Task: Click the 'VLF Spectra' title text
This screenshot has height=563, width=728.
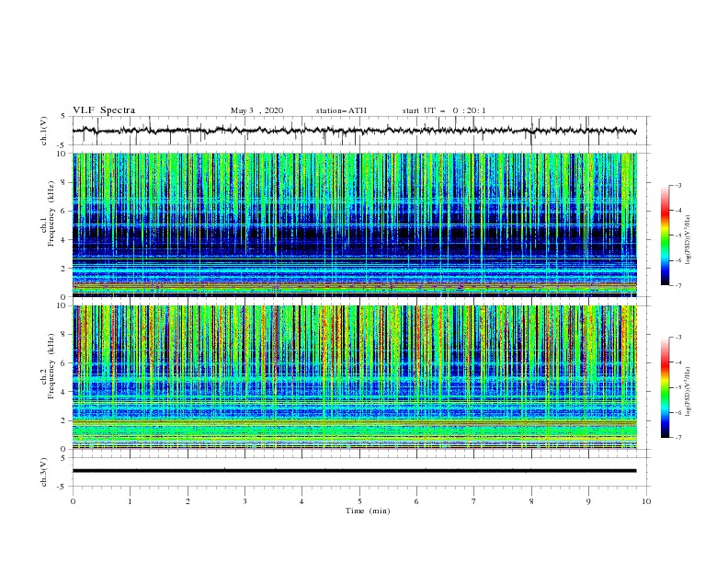Action: point(104,110)
